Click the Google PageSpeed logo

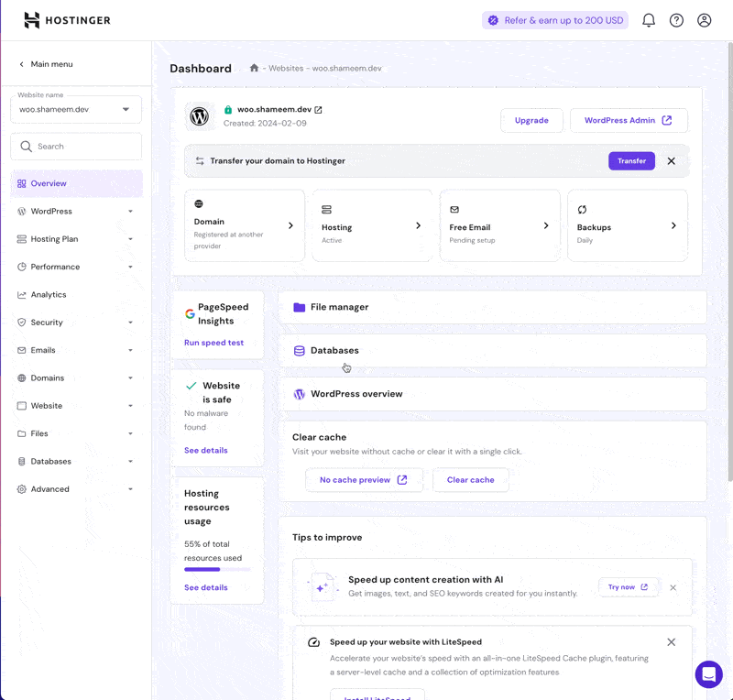[x=190, y=313]
